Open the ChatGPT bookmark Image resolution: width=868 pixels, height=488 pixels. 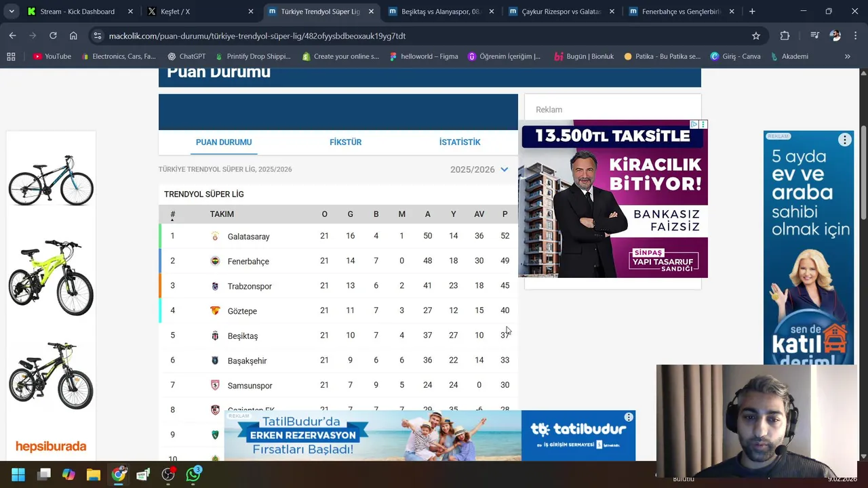[x=186, y=56]
